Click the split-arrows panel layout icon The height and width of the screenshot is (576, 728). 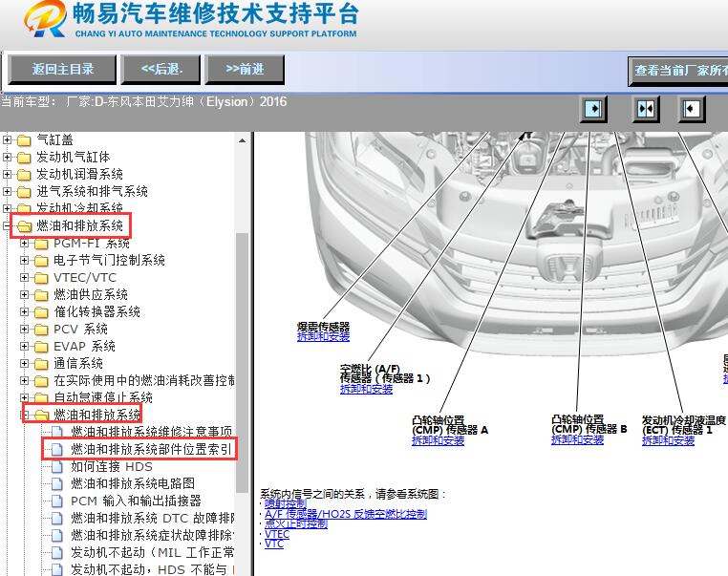tap(645, 110)
